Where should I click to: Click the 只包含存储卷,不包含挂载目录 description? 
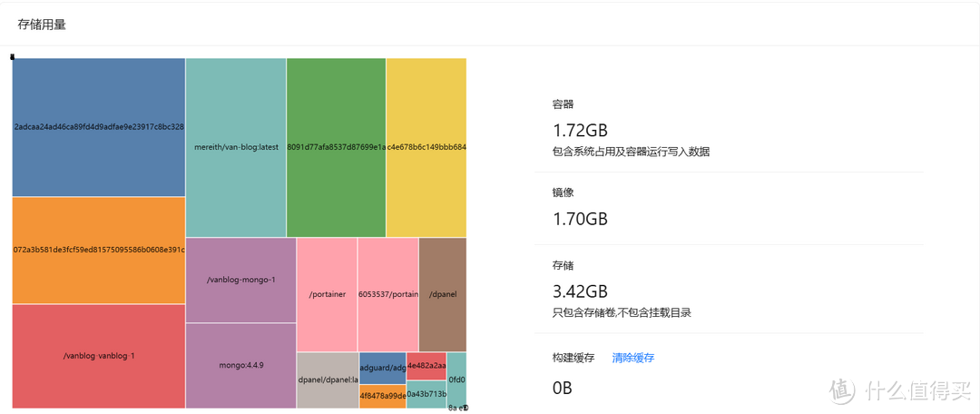(622, 312)
